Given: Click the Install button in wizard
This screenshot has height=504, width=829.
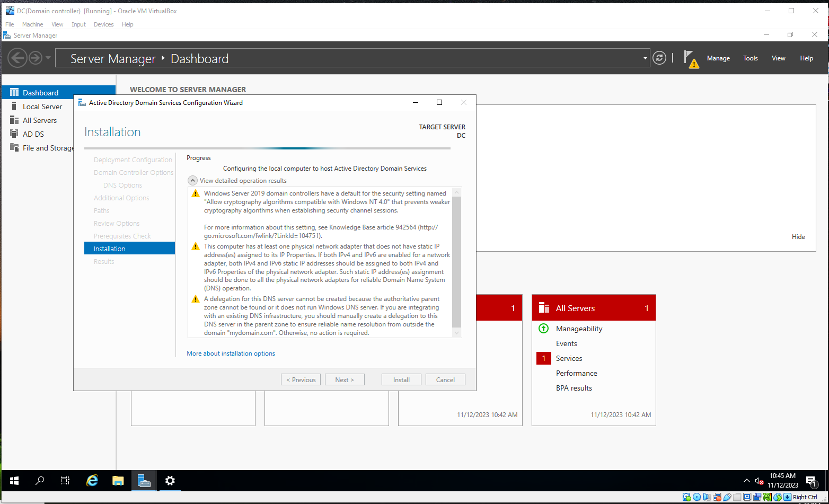Looking at the screenshot, I should coord(401,379).
